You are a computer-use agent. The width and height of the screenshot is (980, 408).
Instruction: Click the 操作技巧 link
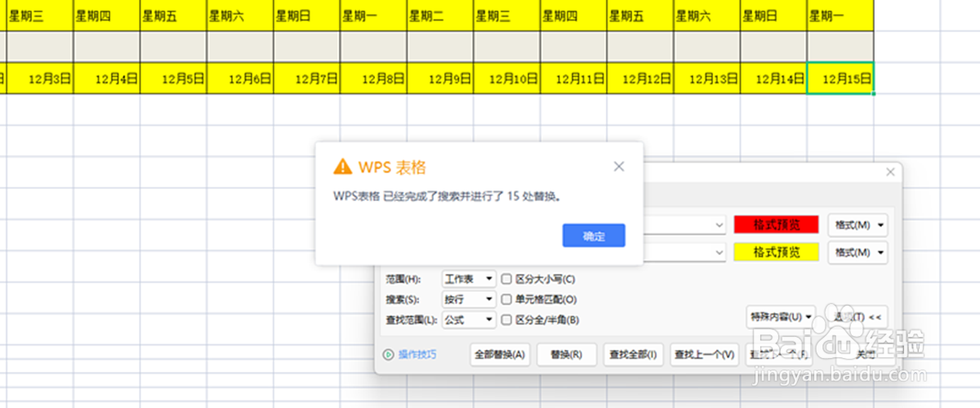click(417, 354)
